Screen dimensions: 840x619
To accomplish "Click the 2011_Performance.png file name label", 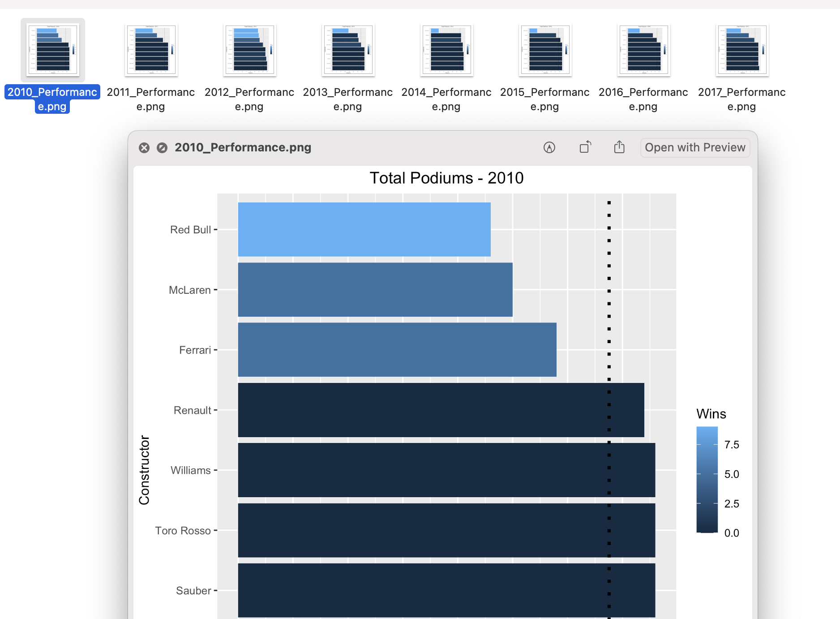I will (151, 99).
